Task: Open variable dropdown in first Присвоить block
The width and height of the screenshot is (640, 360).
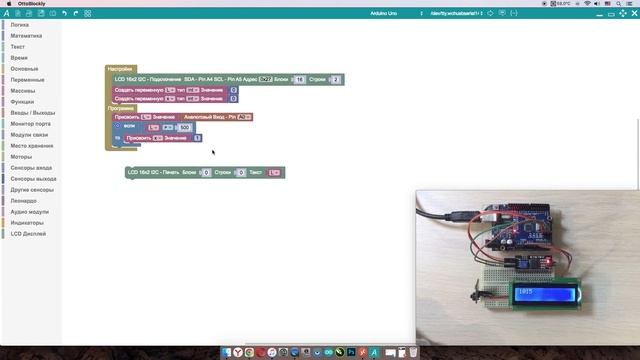Action: [x=146, y=117]
